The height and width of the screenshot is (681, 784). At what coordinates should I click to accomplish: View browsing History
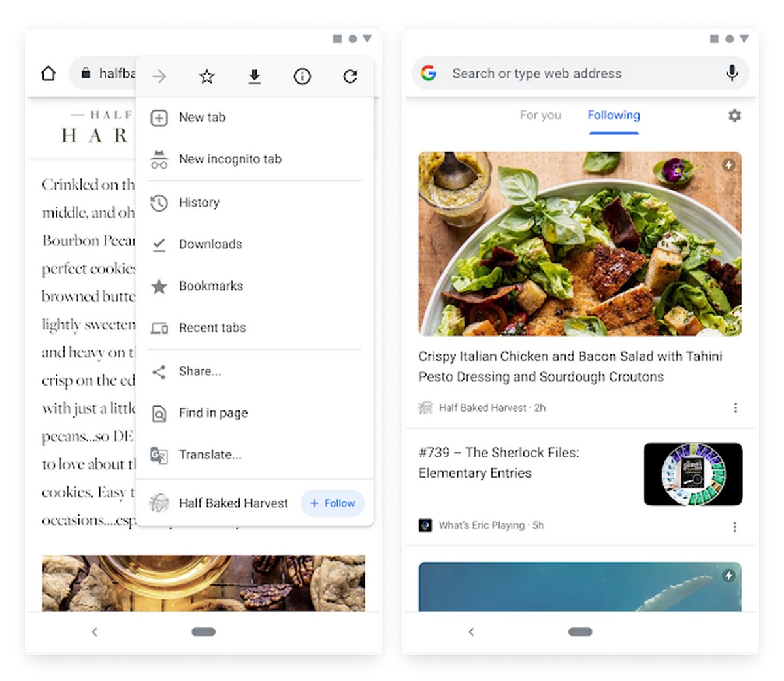(199, 203)
